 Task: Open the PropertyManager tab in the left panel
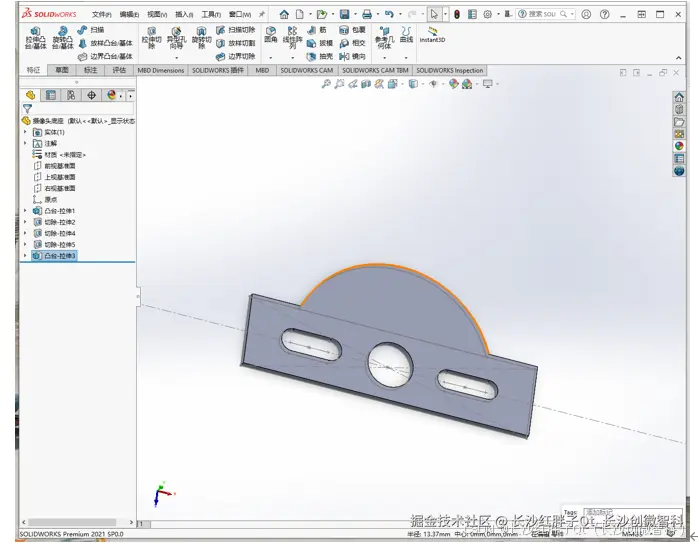[51, 95]
